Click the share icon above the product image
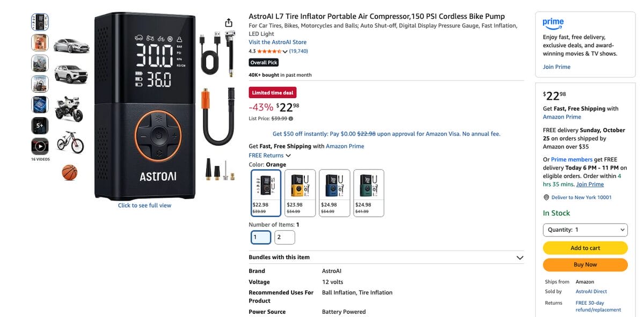644x317 pixels. coord(229,23)
